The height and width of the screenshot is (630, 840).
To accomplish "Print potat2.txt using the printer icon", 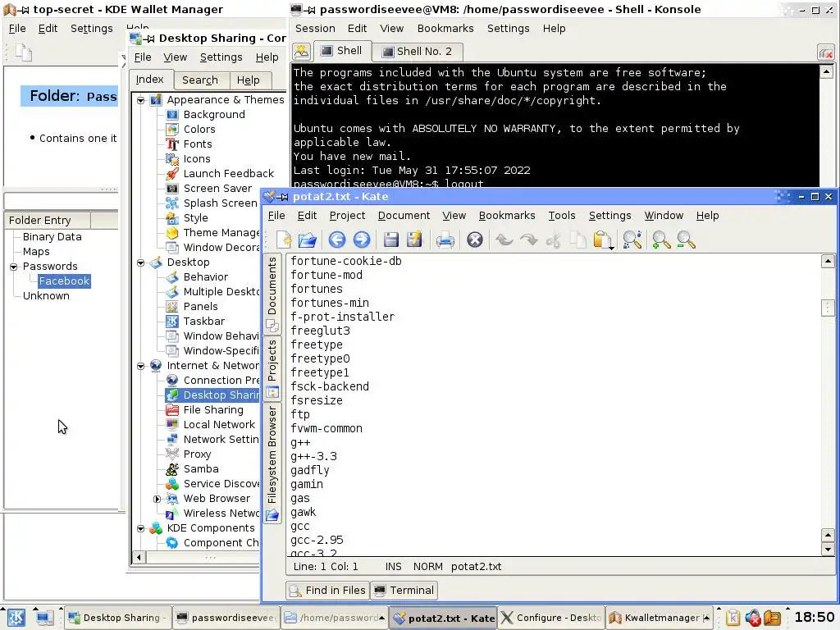I will [x=445, y=240].
